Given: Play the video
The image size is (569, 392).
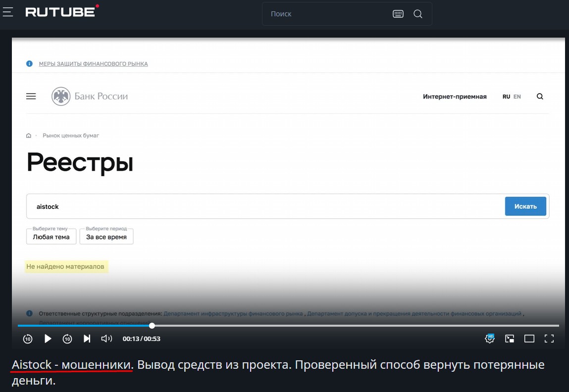Looking at the screenshot, I should [48, 339].
